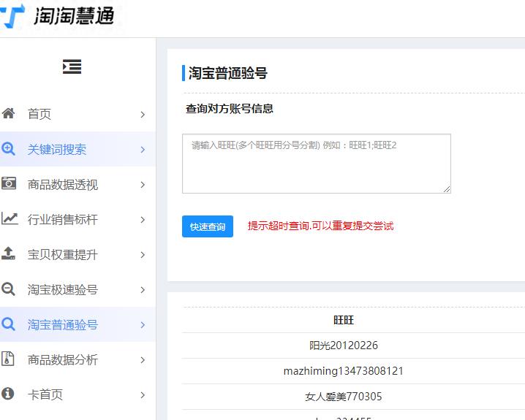Image resolution: width=525 pixels, height=420 pixels.
Task: Click the zip file icon beside 商品数据分析
Action: point(8,359)
